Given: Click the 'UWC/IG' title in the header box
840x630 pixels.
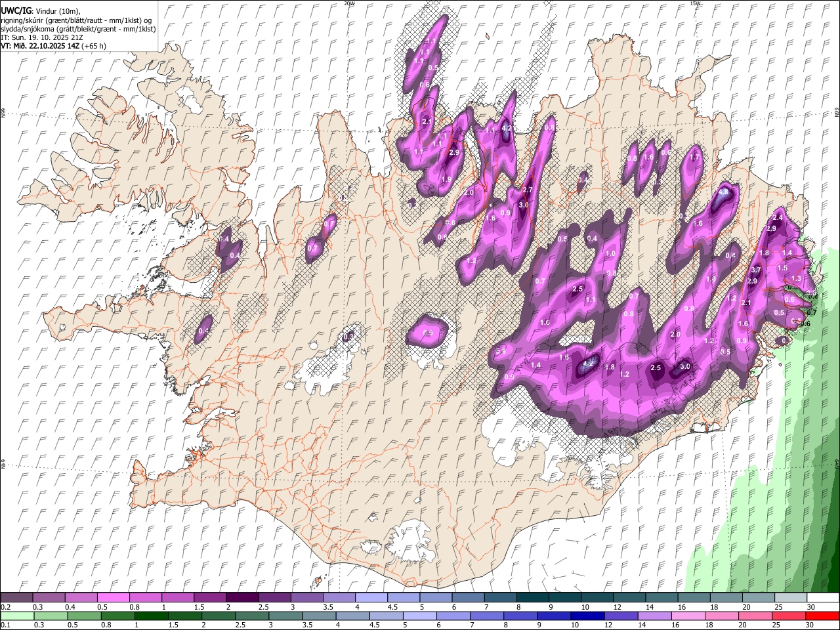Looking at the screenshot, I should click(x=15, y=10).
